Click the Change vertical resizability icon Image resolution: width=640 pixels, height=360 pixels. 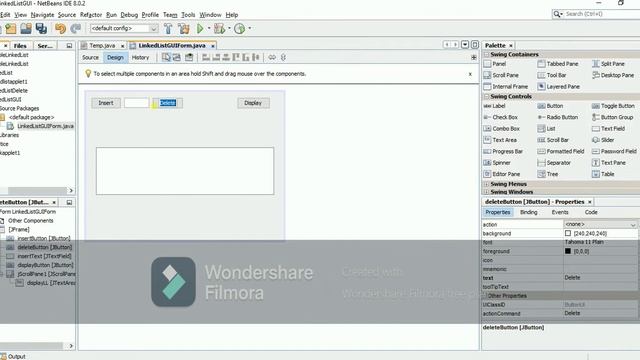[x=283, y=57]
